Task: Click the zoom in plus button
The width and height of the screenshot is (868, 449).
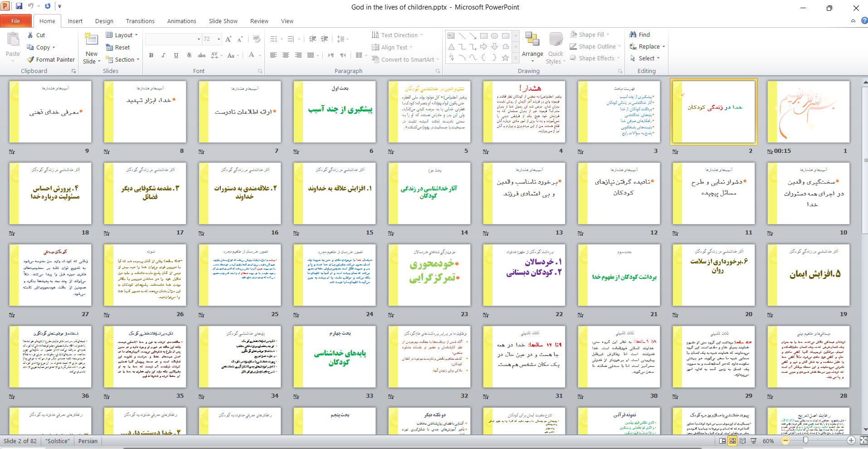Action: pyautogui.click(x=851, y=440)
